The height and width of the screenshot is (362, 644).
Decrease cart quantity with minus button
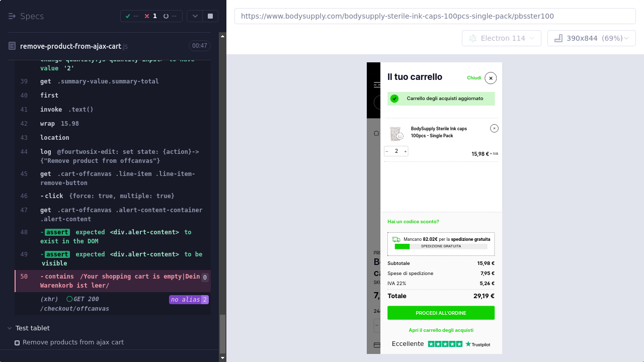pos(387,151)
